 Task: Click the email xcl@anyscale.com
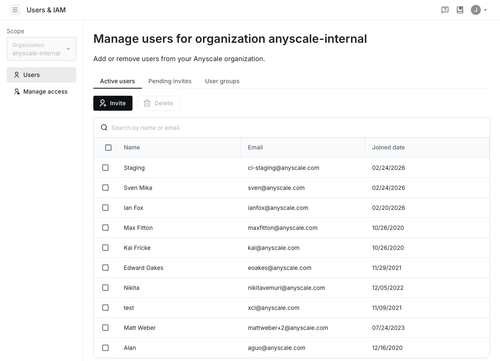point(273,308)
